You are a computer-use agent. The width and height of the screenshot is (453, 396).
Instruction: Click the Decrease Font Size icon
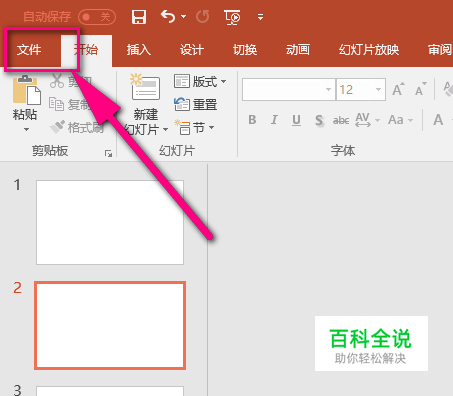[421, 89]
